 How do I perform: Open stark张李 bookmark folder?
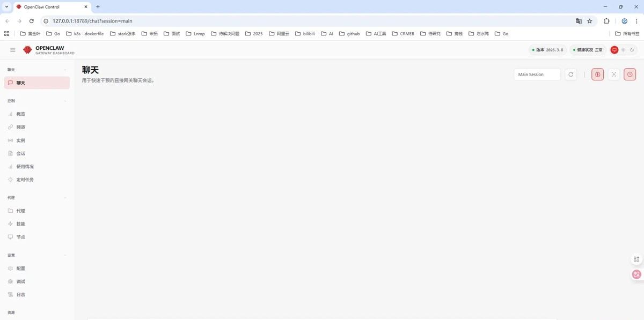122,33
